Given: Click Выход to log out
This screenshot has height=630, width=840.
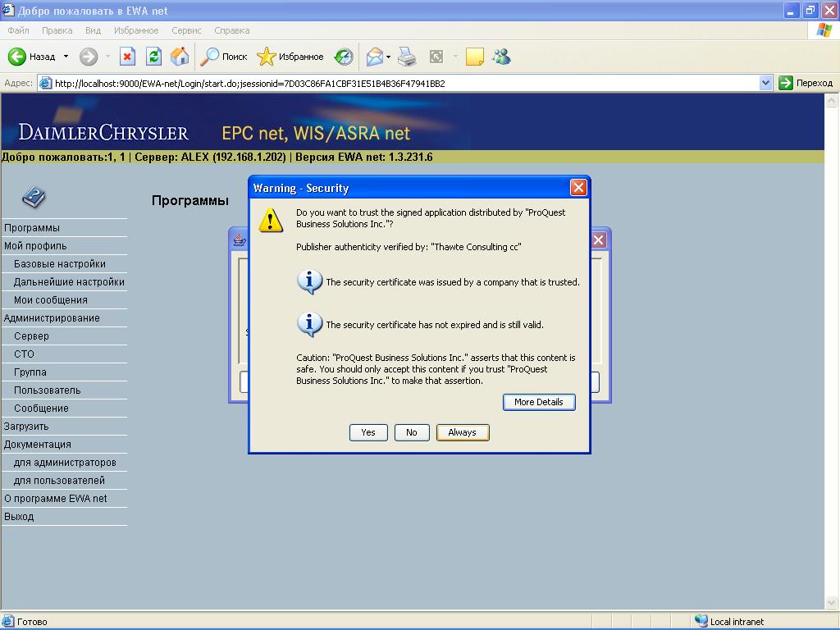Looking at the screenshot, I should (19, 517).
